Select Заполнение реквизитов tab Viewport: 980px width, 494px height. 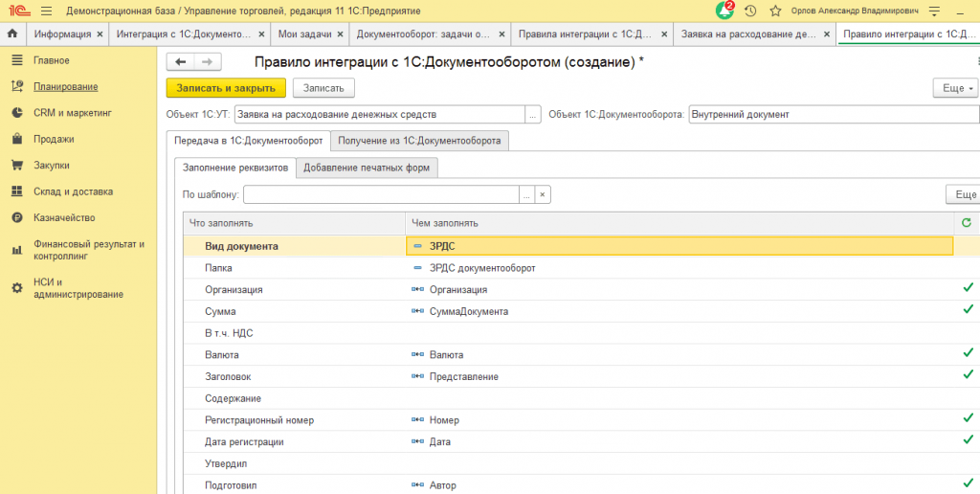tap(235, 168)
